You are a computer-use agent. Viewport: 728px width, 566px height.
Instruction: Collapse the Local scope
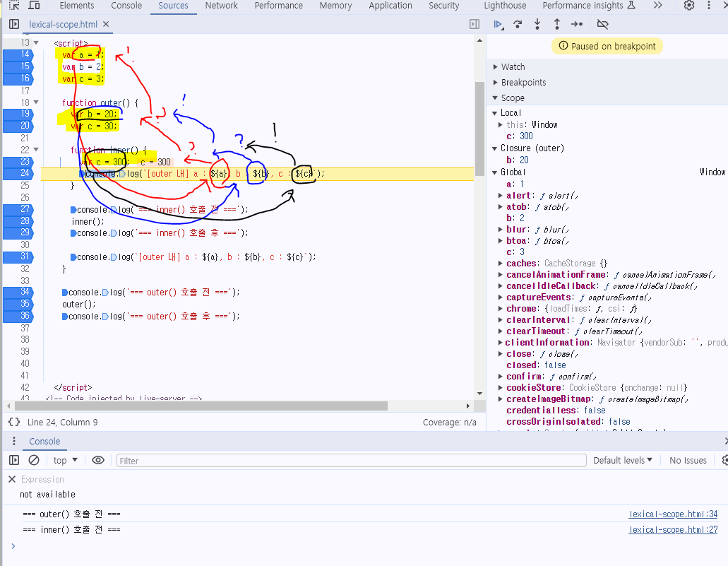(x=494, y=113)
